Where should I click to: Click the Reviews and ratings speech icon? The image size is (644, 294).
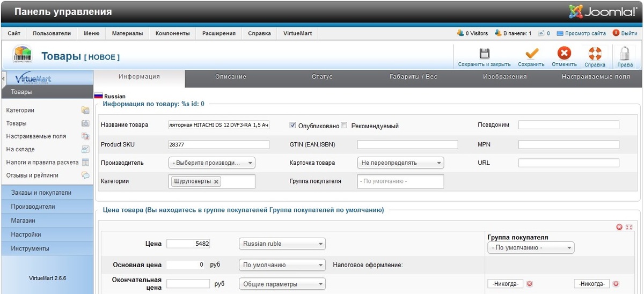coord(85,175)
